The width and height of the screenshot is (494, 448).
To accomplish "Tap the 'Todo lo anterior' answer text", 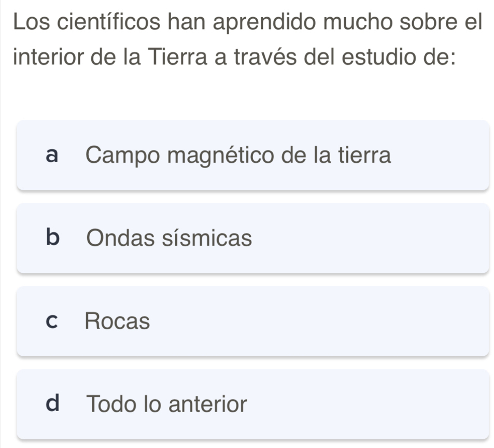I will (167, 404).
